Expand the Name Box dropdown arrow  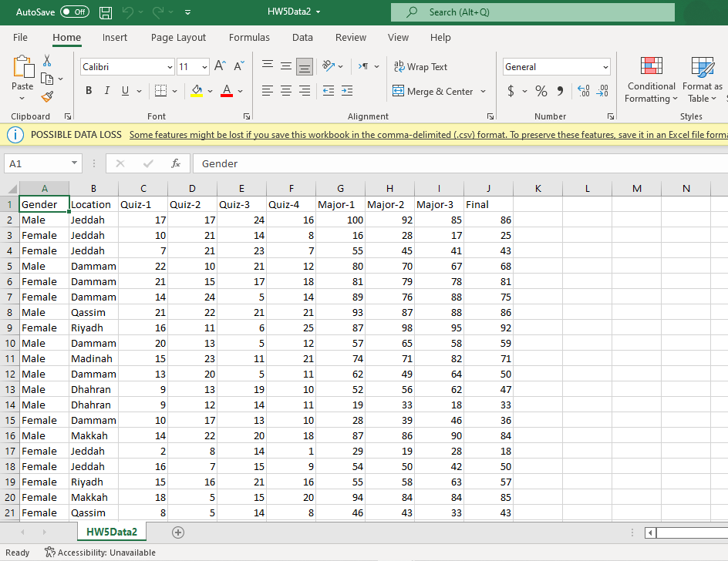tap(74, 163)
